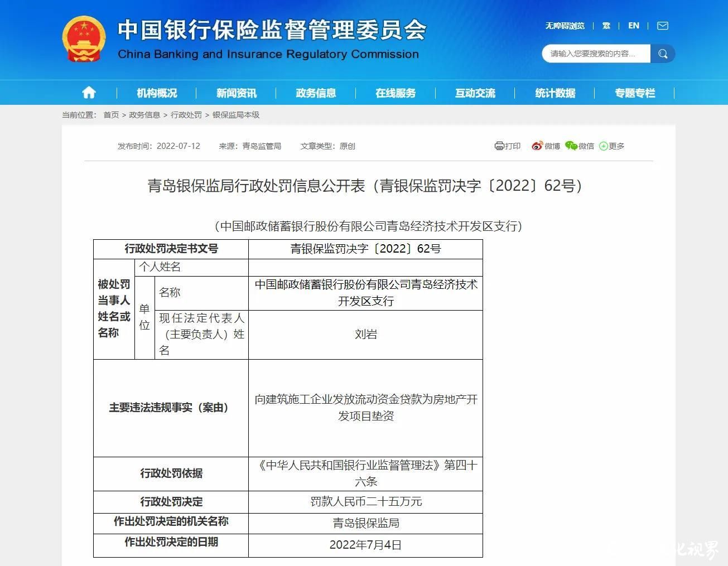Open the 政务信息 menu
728x566 pixels.
(316, 93)
